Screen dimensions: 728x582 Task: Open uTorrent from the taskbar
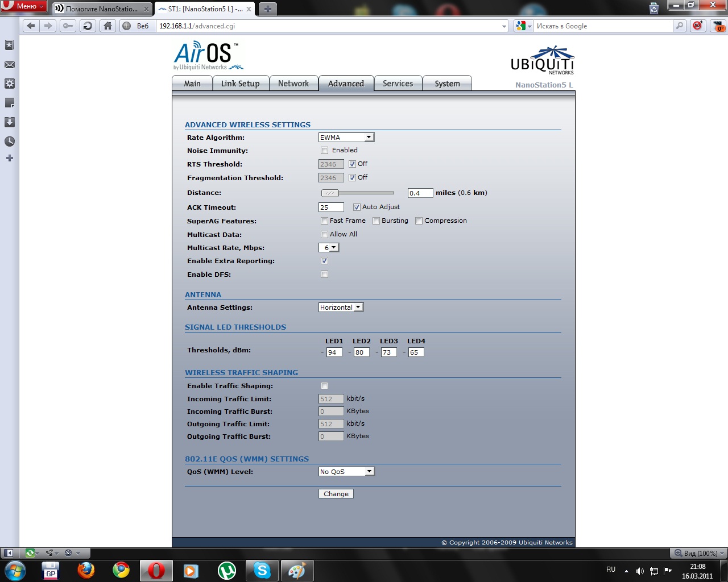tap(227, 570)
